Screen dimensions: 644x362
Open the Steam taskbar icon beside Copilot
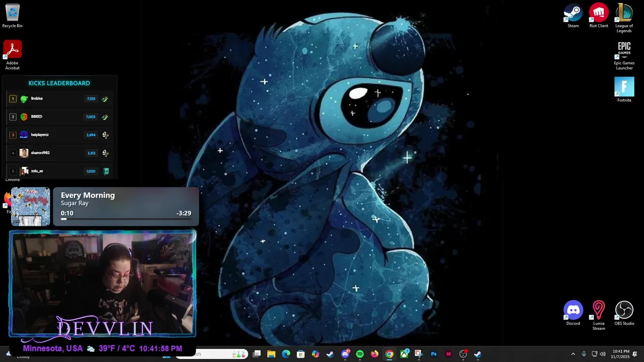(x=330, y=354)
